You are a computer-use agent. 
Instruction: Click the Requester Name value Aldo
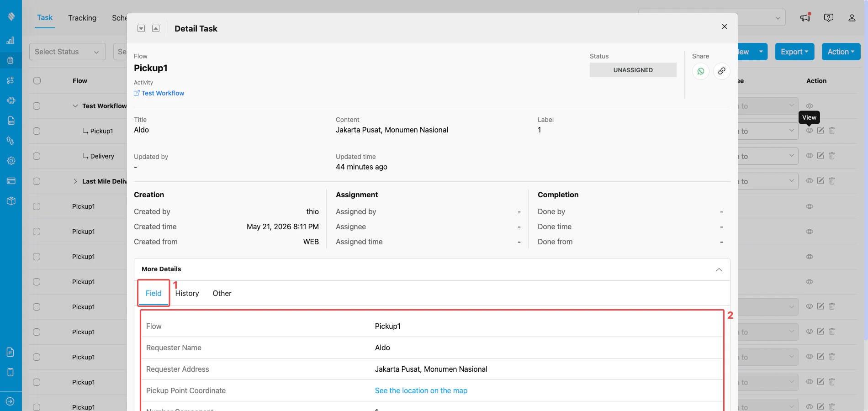[x=382, y=348]
